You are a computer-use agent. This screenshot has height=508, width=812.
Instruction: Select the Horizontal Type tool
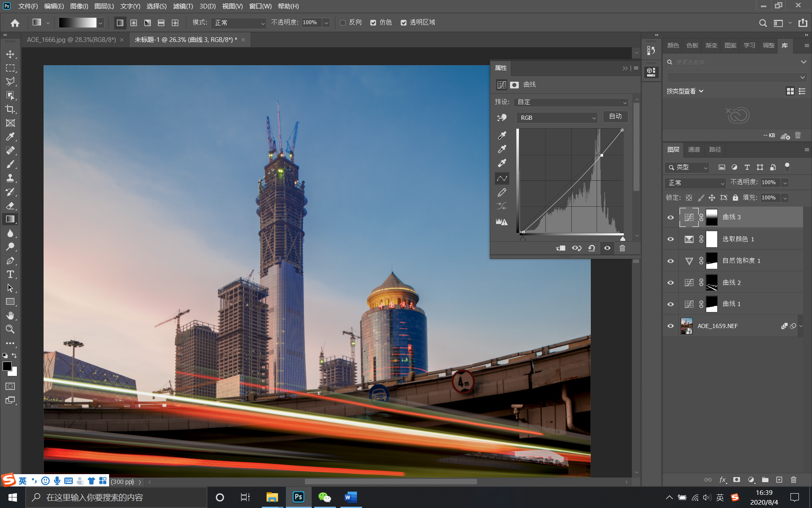10,274
